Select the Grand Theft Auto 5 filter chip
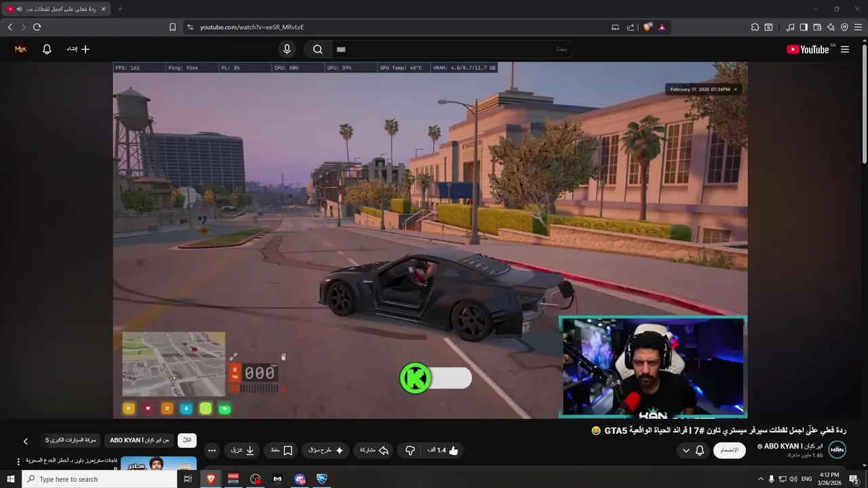The height and width of the screenshot is (488, 868). pyautogui.click(x=70, y=441)
